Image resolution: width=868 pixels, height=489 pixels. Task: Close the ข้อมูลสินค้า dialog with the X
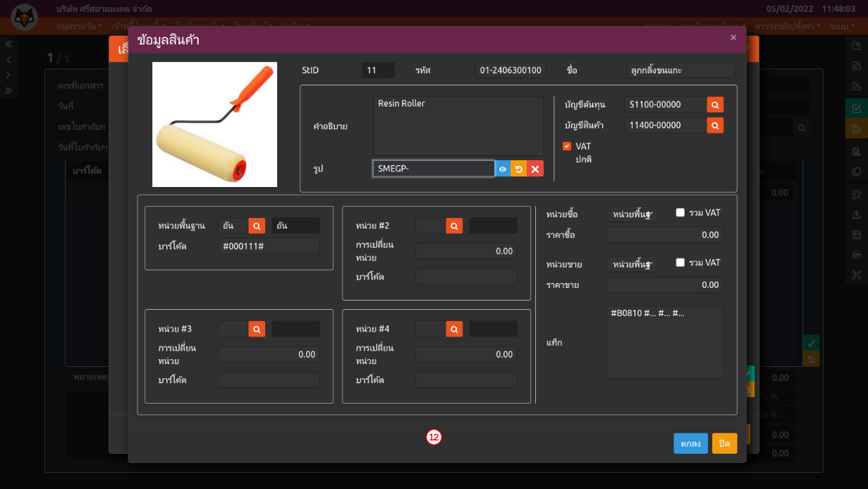pos(733,37)
